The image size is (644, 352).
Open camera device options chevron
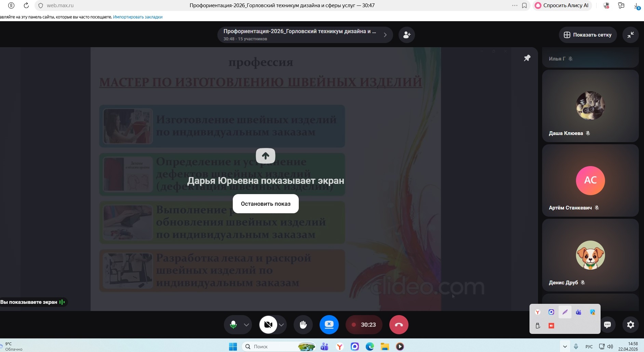281,325
